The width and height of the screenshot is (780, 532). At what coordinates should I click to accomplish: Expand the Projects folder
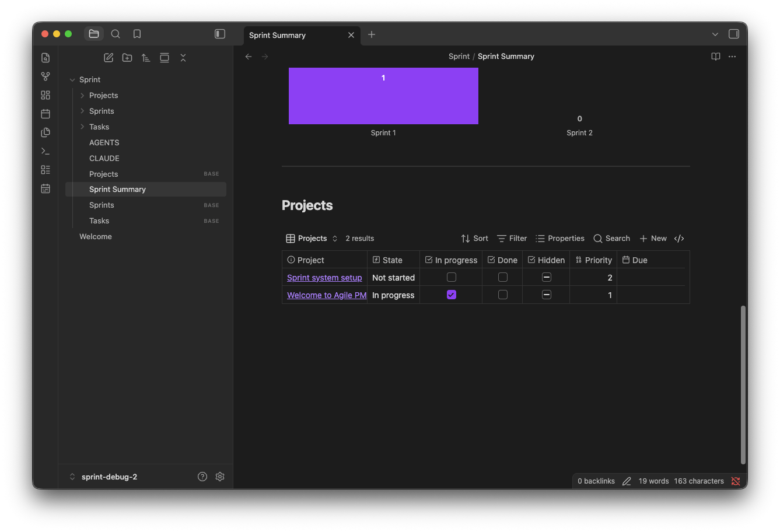click(82, 95)
